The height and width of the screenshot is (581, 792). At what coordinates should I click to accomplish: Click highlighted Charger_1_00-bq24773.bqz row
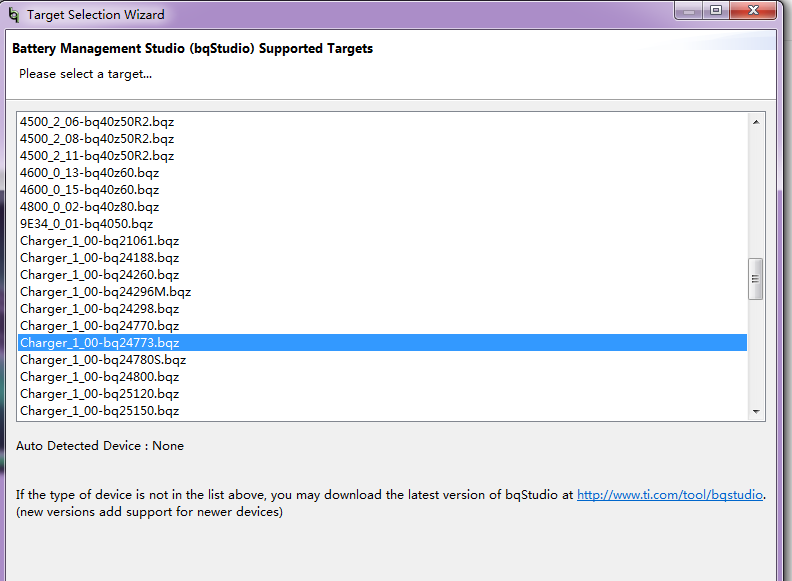point(382,343)
